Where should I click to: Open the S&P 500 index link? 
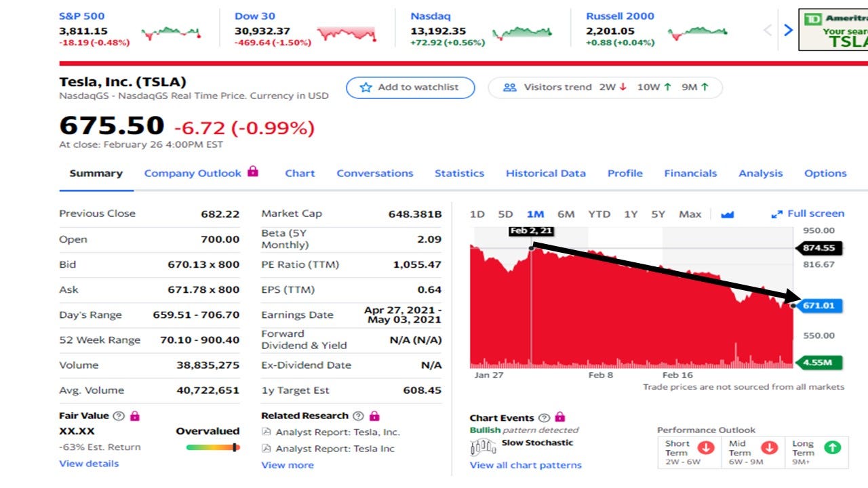(x=82, y=16)
